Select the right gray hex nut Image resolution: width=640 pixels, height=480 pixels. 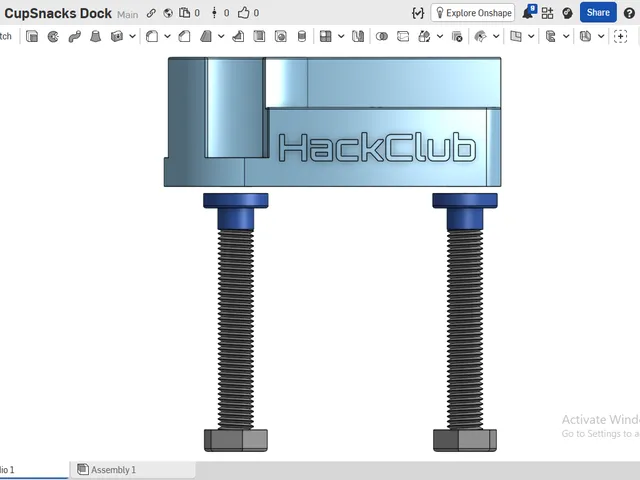point(465,440)
